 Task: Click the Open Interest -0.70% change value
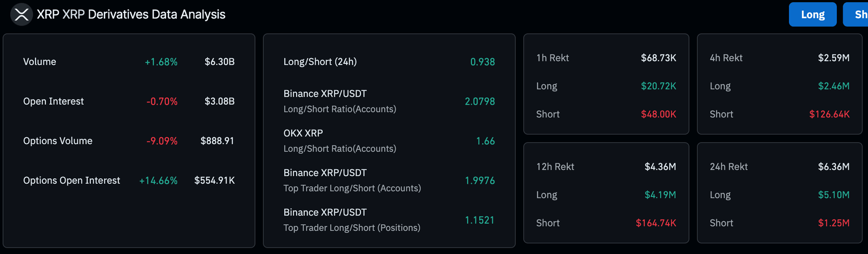point(162,101)
